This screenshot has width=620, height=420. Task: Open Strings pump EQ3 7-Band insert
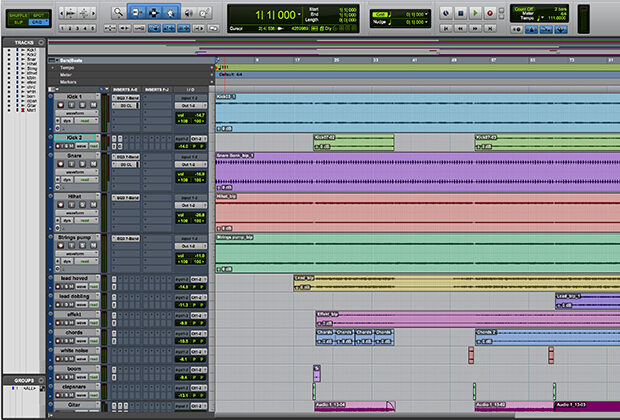tap(126, 239)
